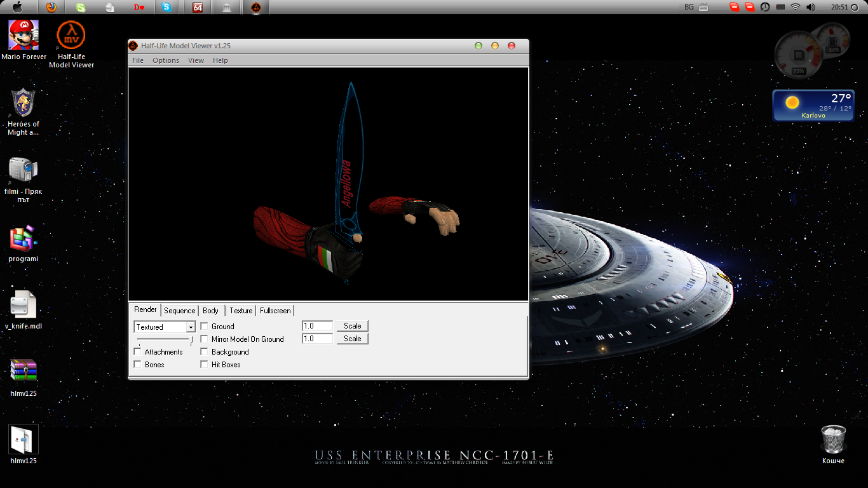Open the library building icon in the top bar
The height and width of the screenshot is (488, 868).
pos(227,8)
